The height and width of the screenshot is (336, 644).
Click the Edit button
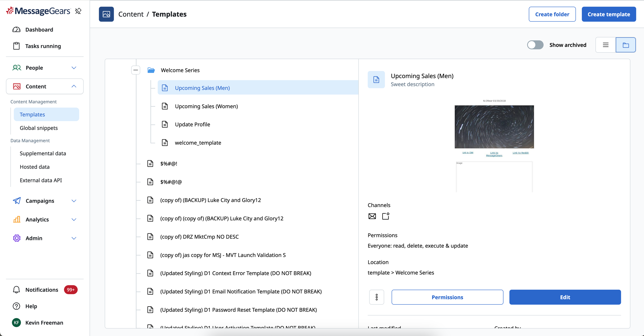pyautogui.click(x=565, y=297)
